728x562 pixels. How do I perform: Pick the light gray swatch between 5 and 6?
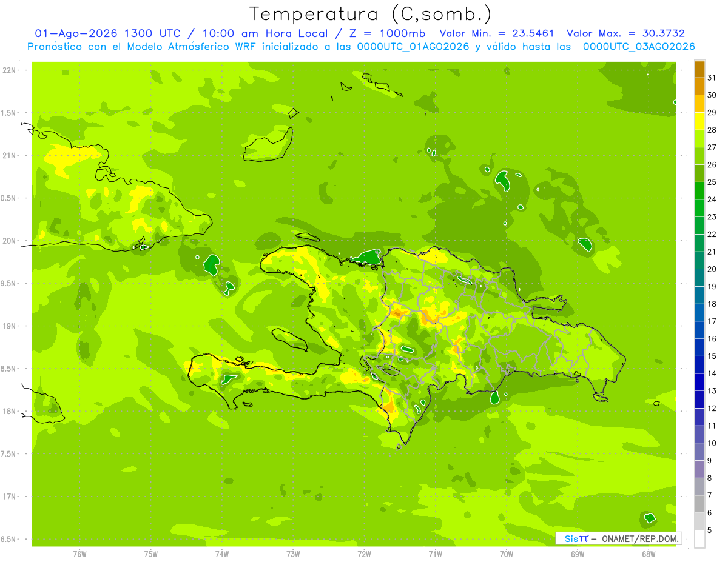pos(699,521)
